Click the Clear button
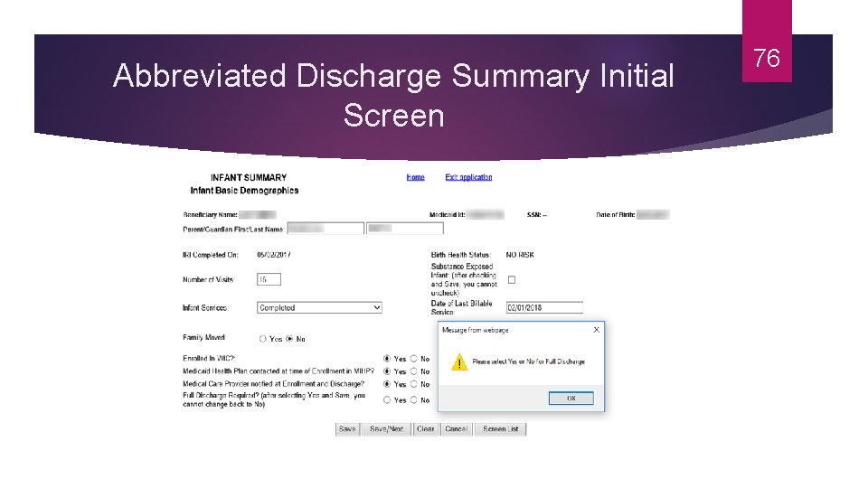Viewport: 868px width, 488px height. coord(425,428)
